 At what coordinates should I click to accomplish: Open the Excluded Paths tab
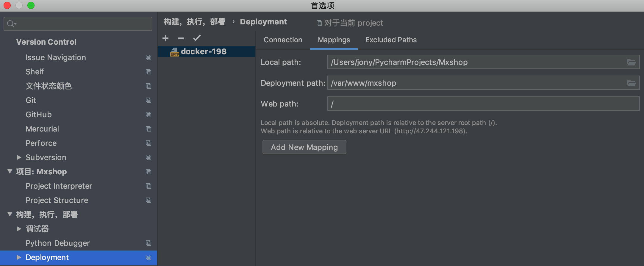pyautogui.click(x=391, y=40)
